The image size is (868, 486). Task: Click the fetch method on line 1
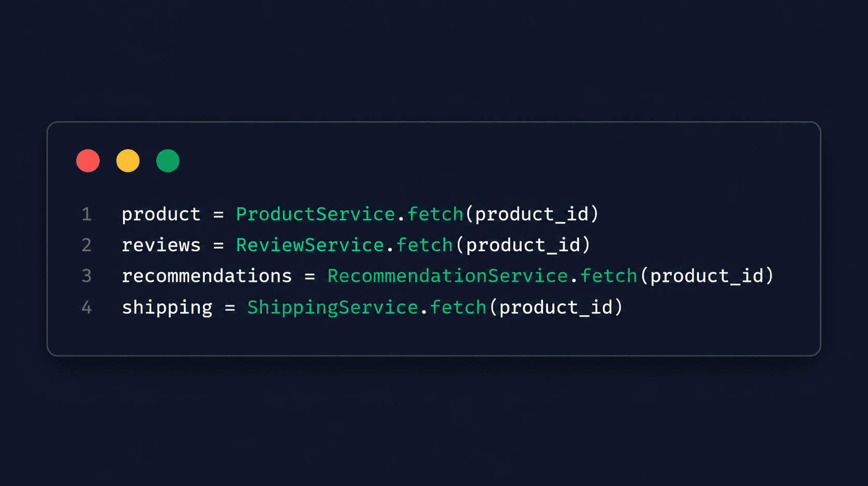point(435,214)
